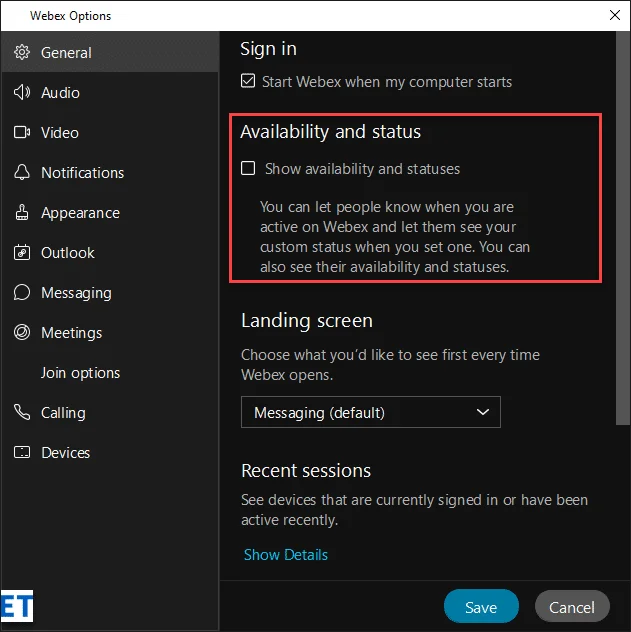Viewport: 631px width, 632px height.
Task: Close the Webex Options window
Action: click(614, 15)
